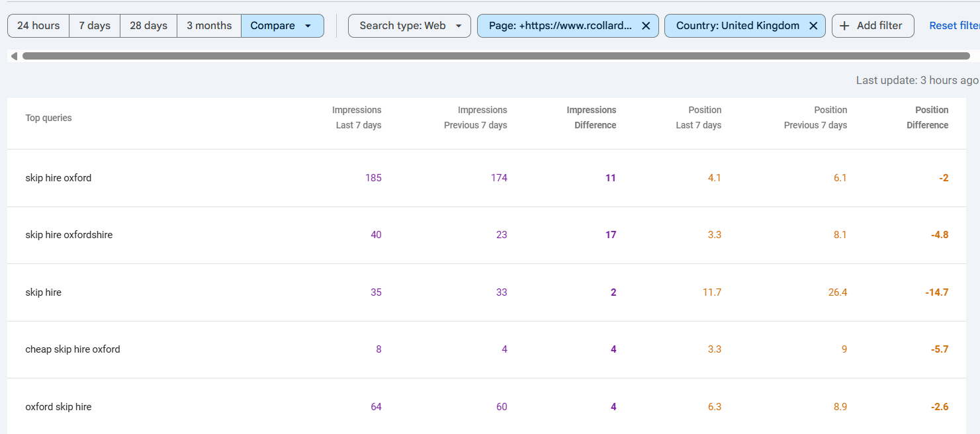Click the left scroll arrow
980x434 pixels.
point(14,56)
